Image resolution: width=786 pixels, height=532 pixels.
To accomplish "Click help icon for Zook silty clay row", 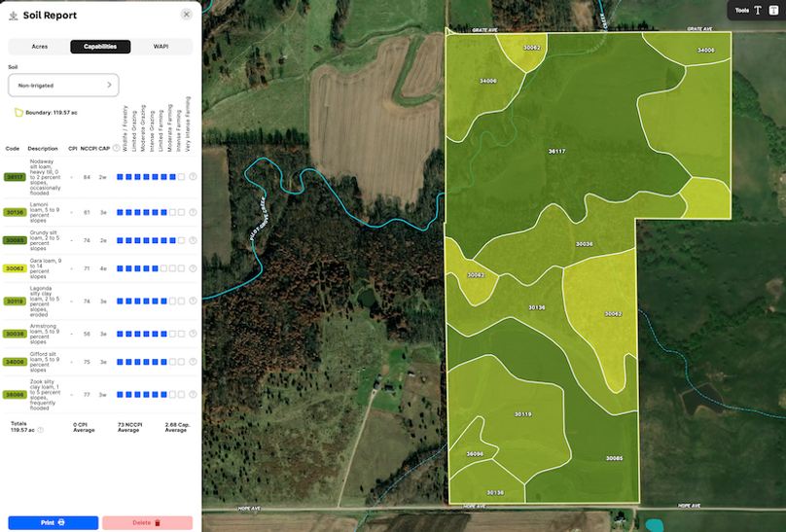I will [193, 395].
